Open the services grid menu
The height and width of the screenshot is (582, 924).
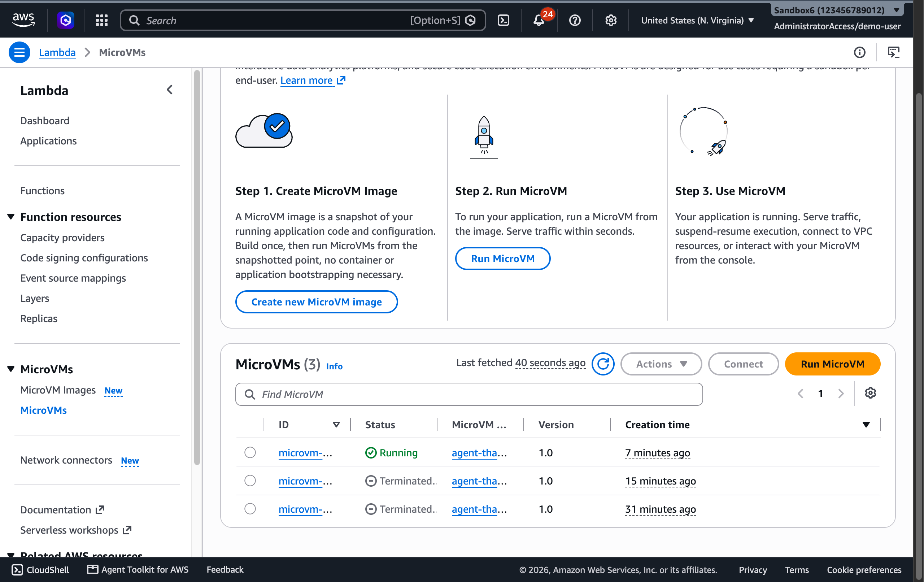102,20
